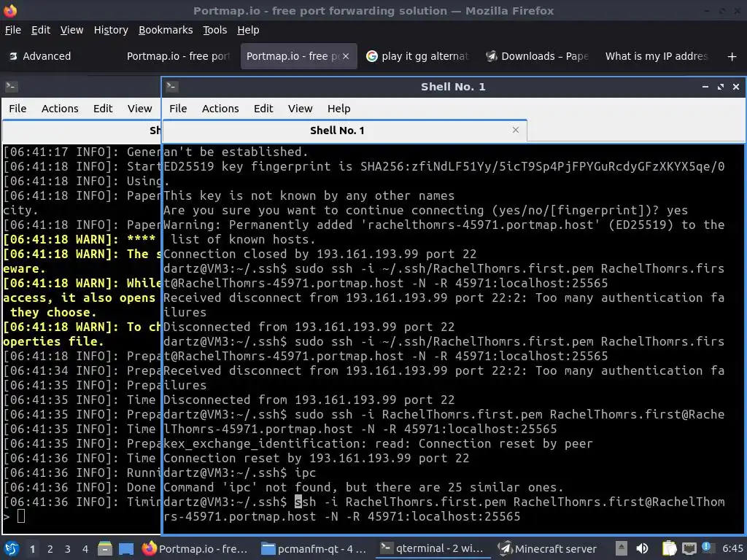
Task: Switch to the Downloads – Paper tab
Action: click(x=537, y=56)
